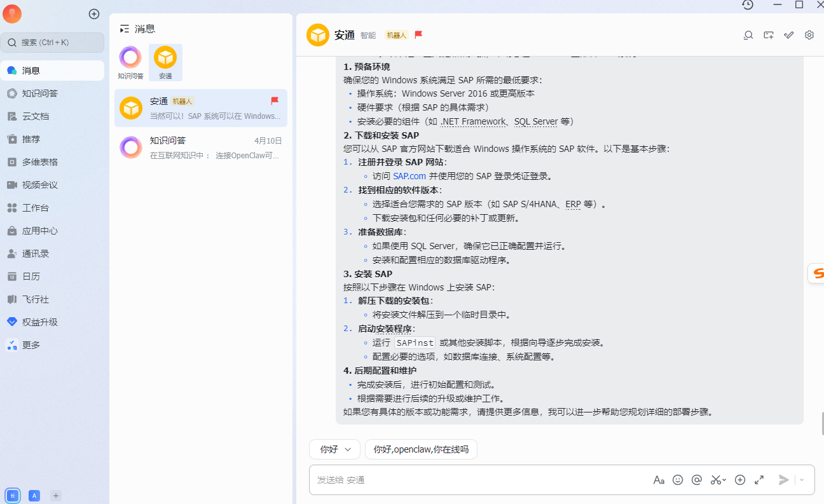Image resolution: width=824 pixels, height=504 pixels.
Task: Open 知识问答 in the sidebar
Action: click(53, 93)
